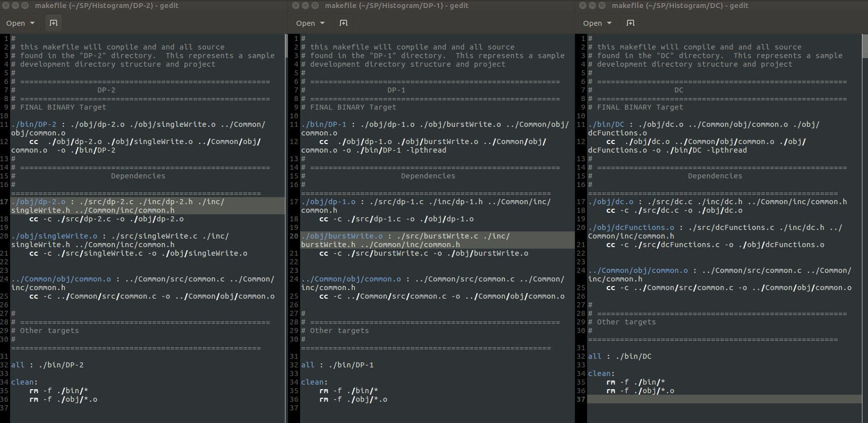This screenshot has height=423, width=868.
Task: Click the DC window title bar text
Action: coord(680,6)
